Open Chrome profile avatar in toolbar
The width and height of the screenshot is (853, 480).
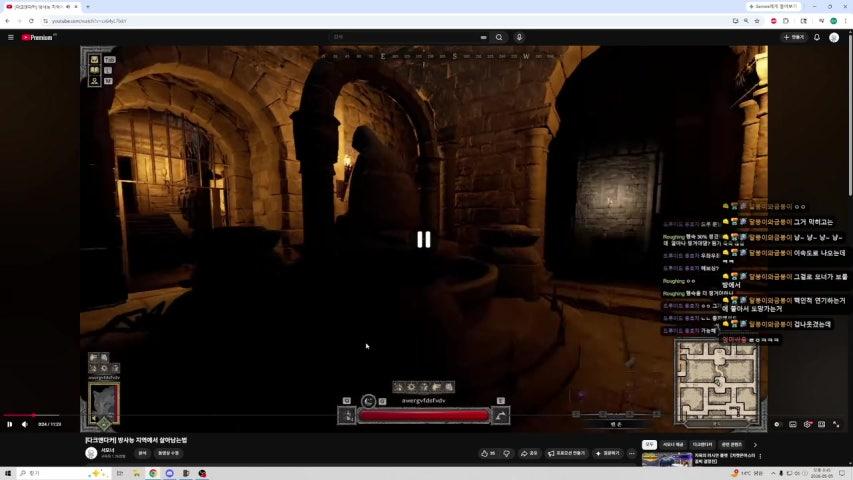pyautogui.click(x=833, y=21)
